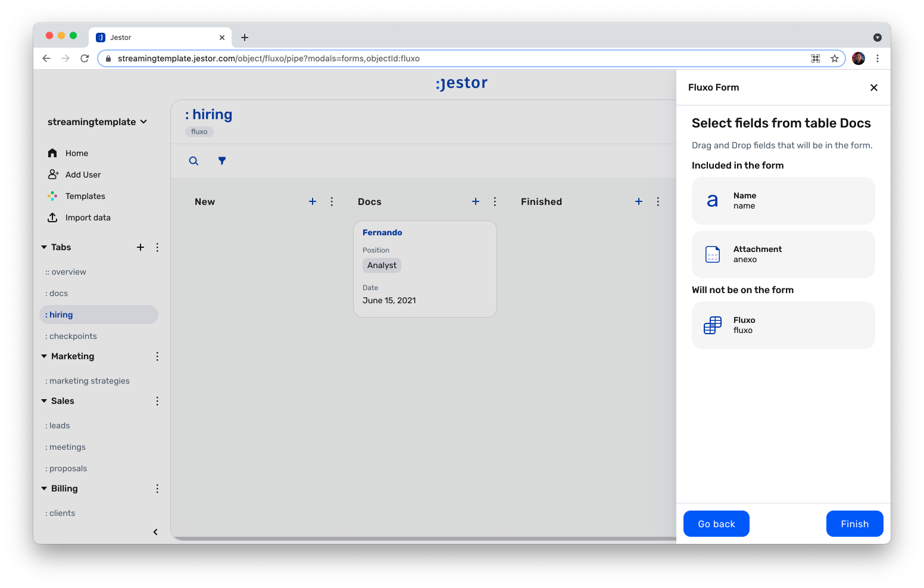The width and height of the screenshot is (924, 588).
Task: Open the docs tab in sidebar
Action: click(57, 293)
